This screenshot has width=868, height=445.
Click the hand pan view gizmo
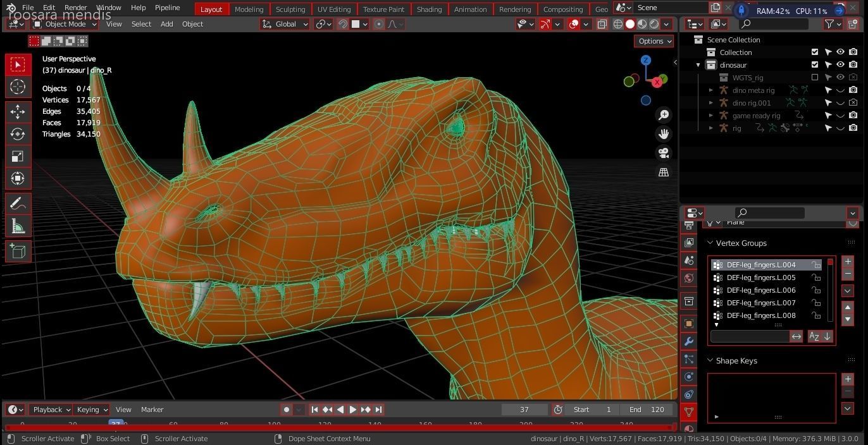[664, 133]
